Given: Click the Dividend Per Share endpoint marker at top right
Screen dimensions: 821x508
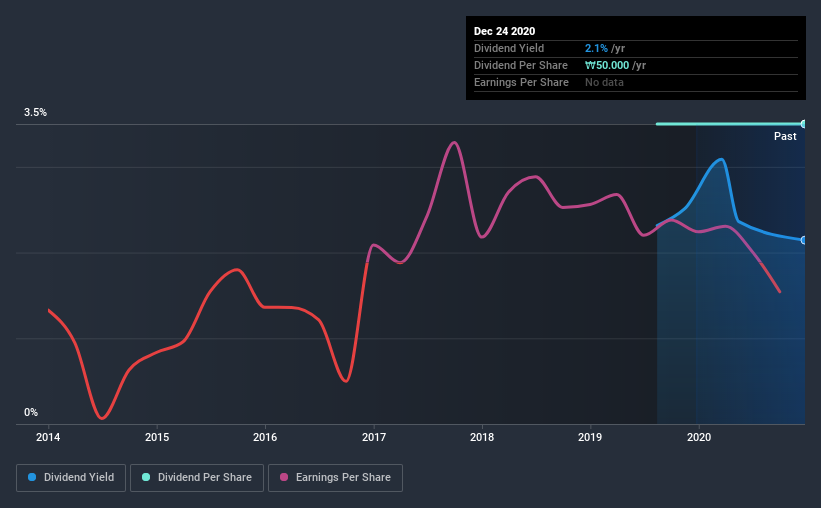Looking at the screenshot, I should click(x=803, y=124).
